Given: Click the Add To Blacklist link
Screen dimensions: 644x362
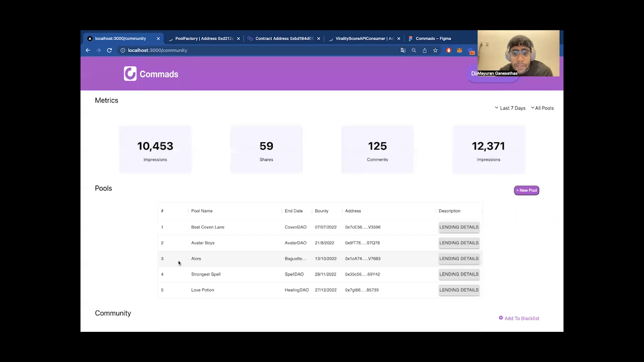Looking at the screenshot, I should click(x=522, y=318).
